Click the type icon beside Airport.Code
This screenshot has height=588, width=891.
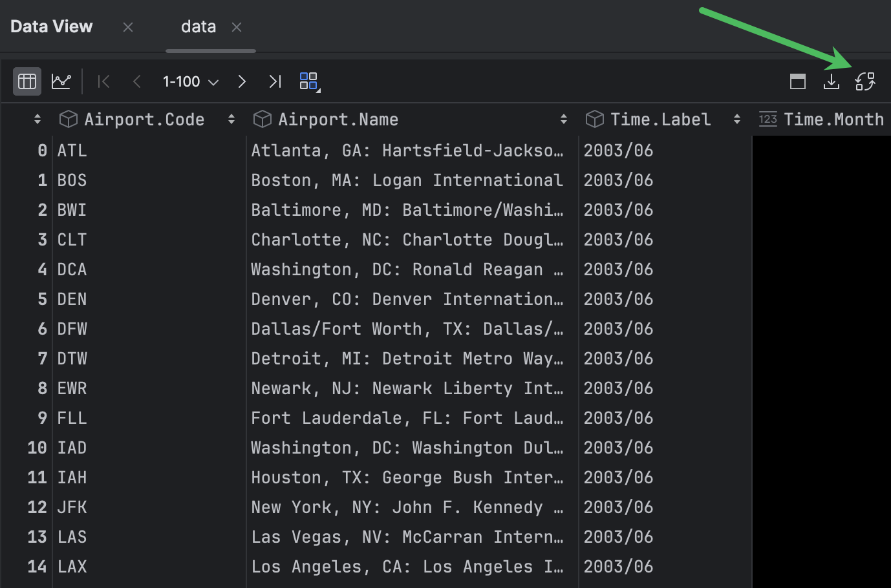click(x=69, y=119)
